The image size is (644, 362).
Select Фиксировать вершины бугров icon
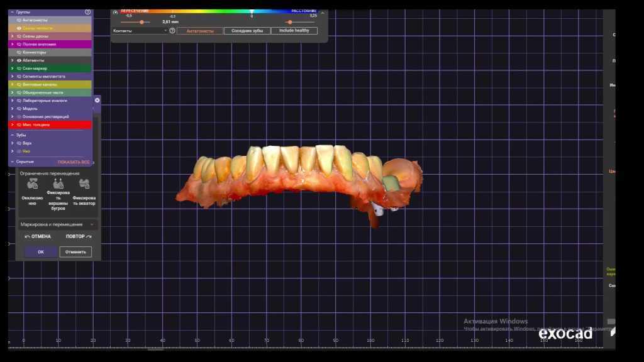58,184
